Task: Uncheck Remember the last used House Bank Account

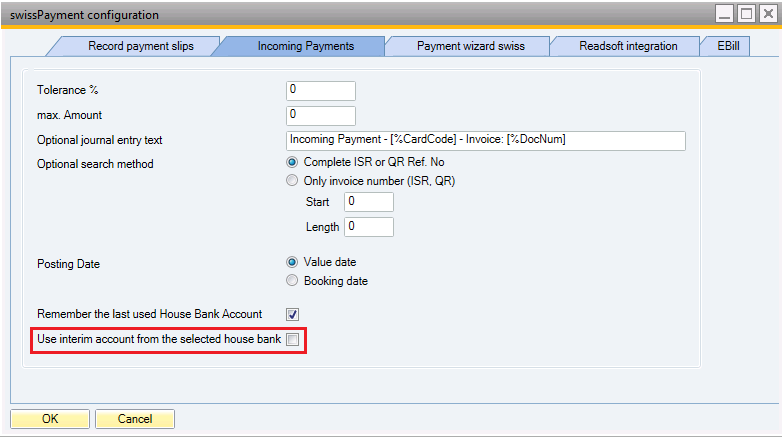Action: 293,314
